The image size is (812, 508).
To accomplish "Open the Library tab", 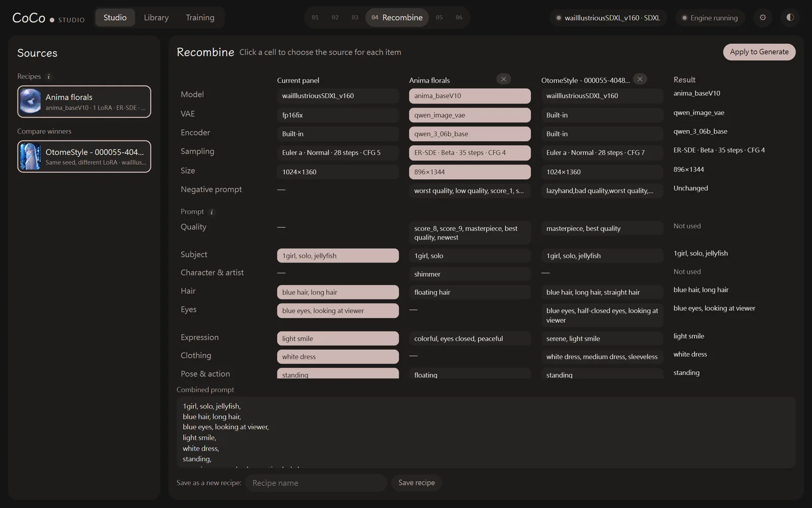I will (156, 18).
